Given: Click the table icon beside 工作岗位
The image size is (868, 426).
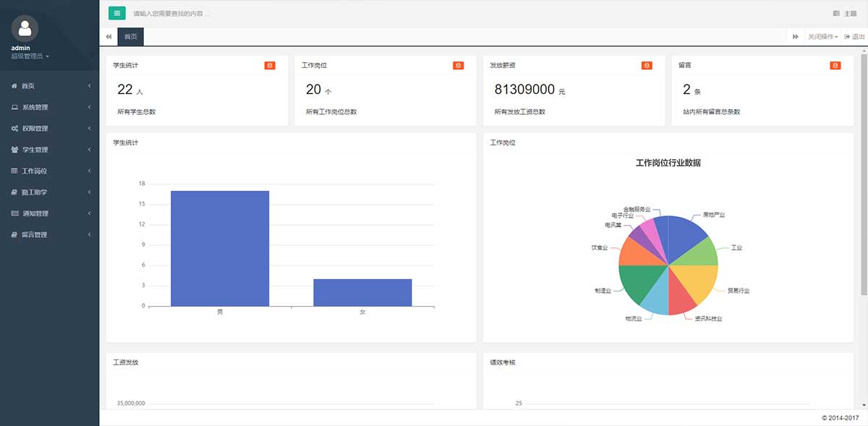Looking at the screenshot, I should 14,171.
